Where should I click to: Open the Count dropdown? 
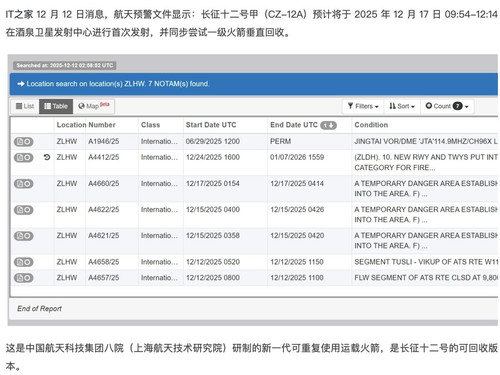(x=447, y=106)
